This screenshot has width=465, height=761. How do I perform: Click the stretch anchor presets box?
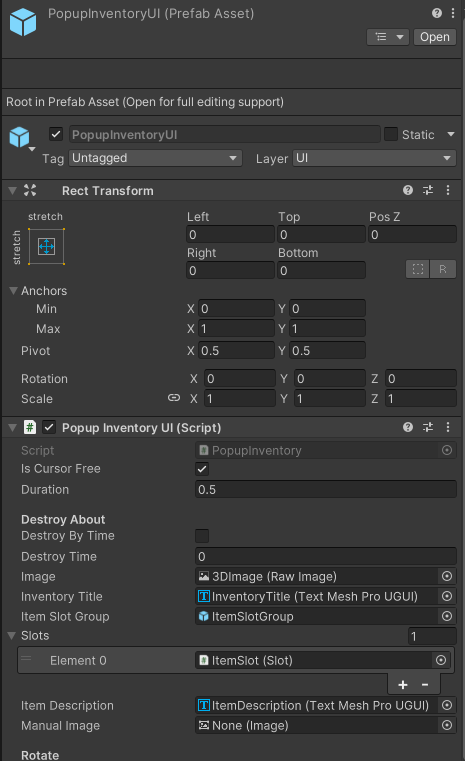[47, 247]
